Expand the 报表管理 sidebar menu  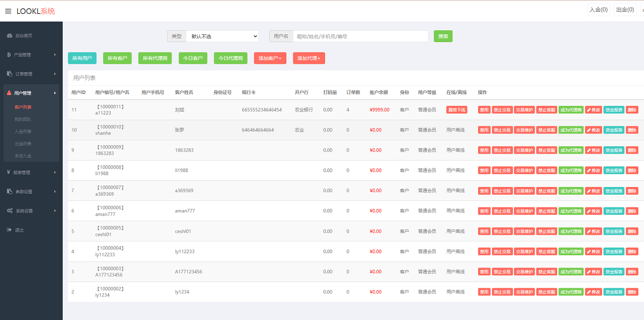31,173
